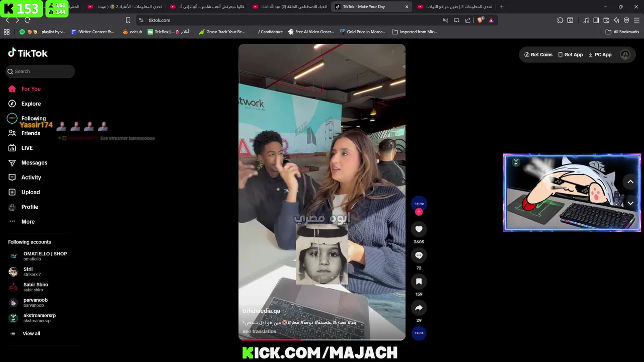
Task: Open parvanoob following account
Action: [x=29, y=303]
